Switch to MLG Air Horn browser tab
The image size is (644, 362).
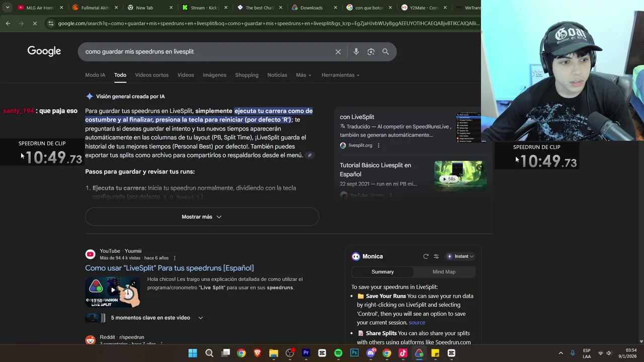tap(40, 8)
